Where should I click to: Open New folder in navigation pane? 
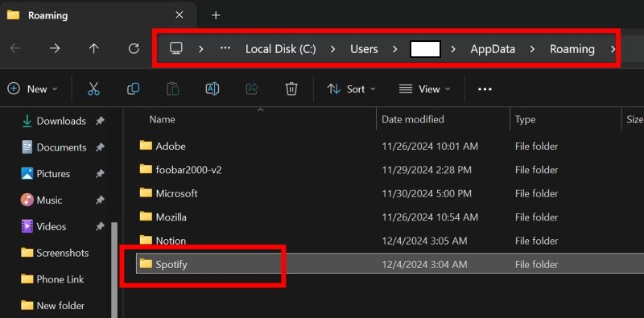click(x=60, y=305)
